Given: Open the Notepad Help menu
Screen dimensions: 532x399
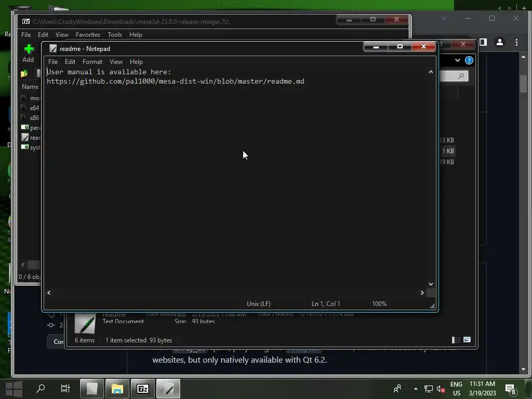Looking at the screenshot, I should 136,62.
